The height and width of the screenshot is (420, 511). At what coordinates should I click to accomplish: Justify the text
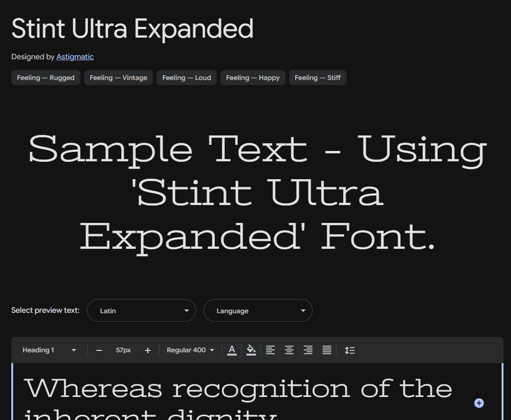(327, 350)
